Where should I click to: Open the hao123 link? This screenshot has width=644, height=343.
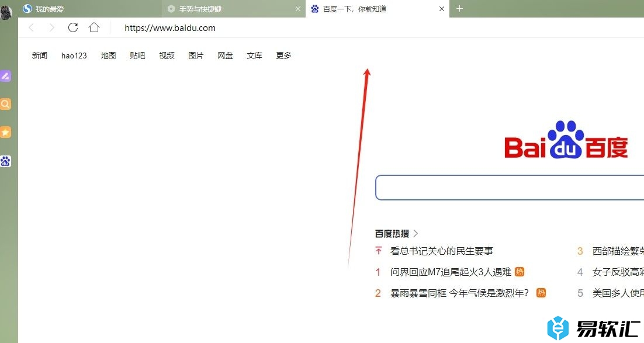74,56
